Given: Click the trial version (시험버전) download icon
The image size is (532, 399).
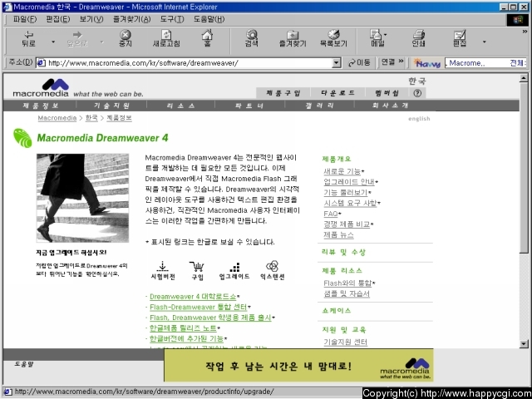Looking at the screenshot, I should [163, 270].
